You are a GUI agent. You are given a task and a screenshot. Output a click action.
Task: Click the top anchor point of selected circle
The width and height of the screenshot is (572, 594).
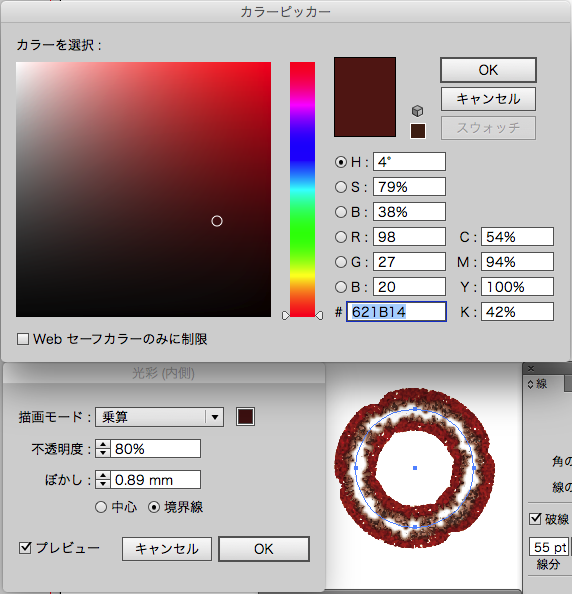(415, 409)
